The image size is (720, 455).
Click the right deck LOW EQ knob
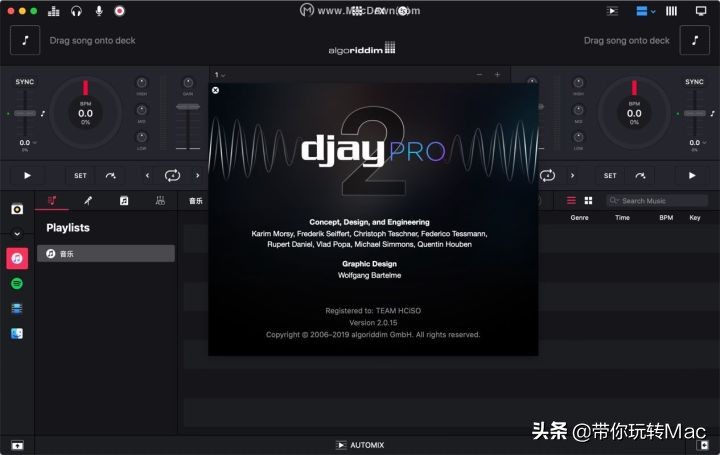click(578, 137)
